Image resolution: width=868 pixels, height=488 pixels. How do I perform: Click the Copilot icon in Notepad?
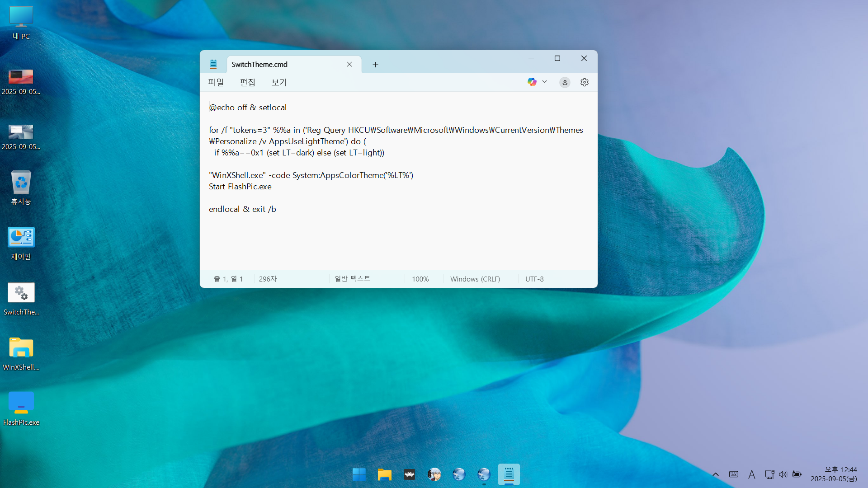point(532,82)
